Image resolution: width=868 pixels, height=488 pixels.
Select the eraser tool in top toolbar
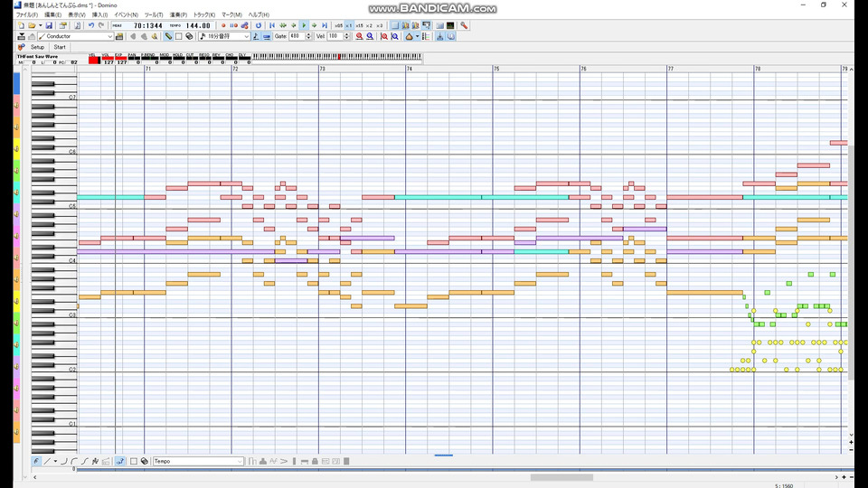(x=189, y=36)
